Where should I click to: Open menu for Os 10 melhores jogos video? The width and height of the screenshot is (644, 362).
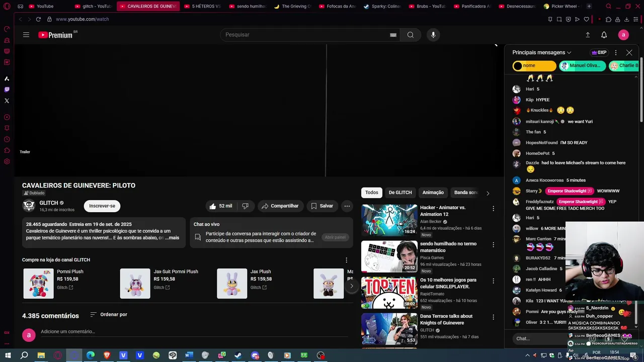493,281
